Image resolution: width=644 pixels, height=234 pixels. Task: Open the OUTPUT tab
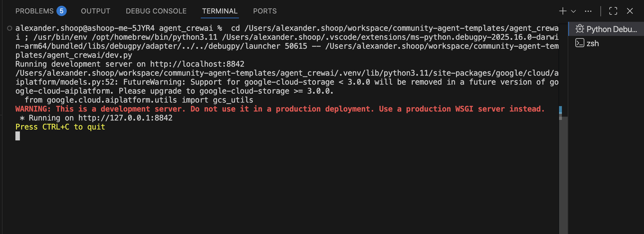pyautogui.click(x=96, y=11)
